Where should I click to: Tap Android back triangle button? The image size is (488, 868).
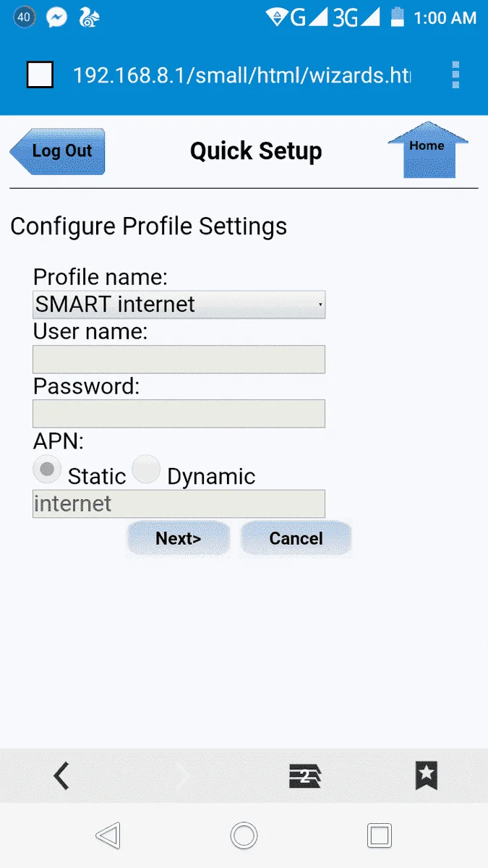tap(108, 835)
